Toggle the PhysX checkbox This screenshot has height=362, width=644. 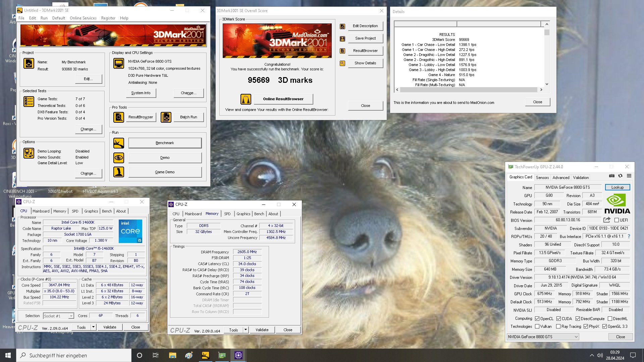click(586, 326)
